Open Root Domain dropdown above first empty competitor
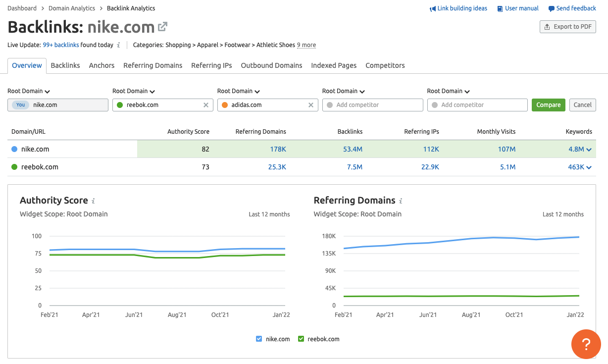 click(x=344, y=91)
